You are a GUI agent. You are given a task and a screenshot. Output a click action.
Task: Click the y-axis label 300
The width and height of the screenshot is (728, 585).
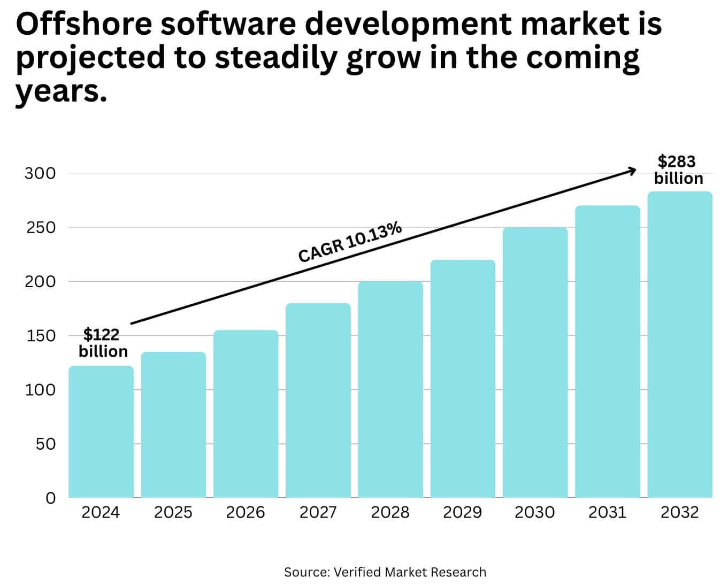[x=40, y=173]
